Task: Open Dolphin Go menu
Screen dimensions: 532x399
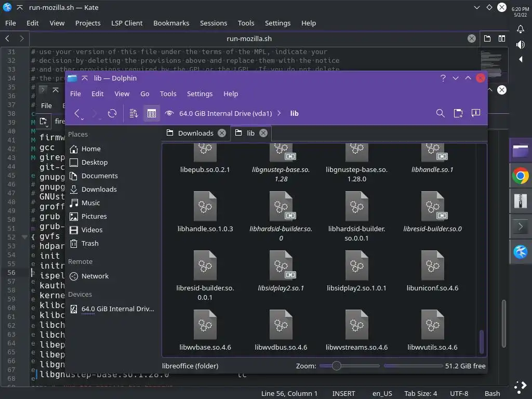Action: 144,94
